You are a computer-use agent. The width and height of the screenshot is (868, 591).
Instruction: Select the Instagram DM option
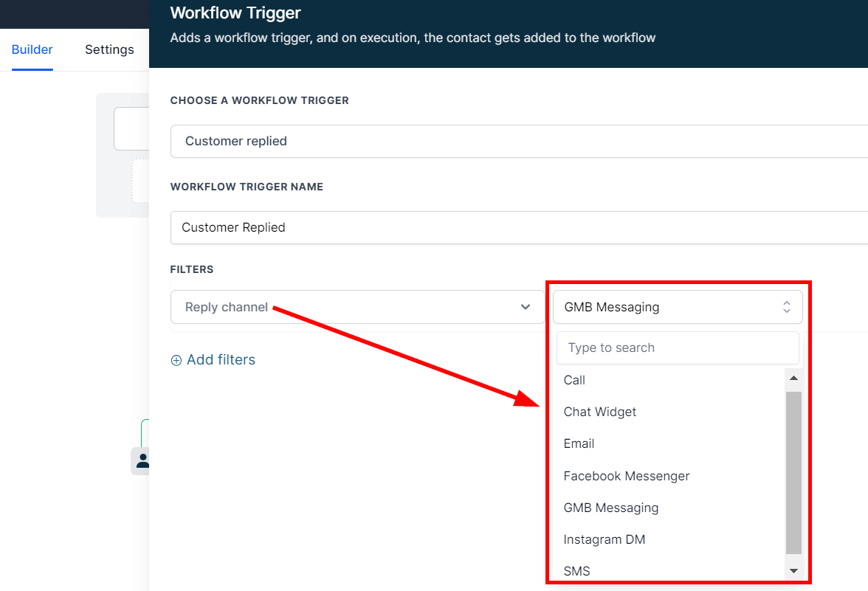(x=604, y=539)
